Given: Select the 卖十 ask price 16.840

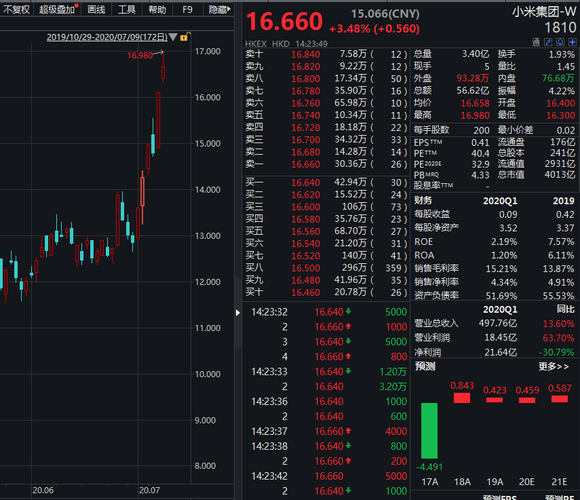Looking at the screenshot, I should point(306,55).
